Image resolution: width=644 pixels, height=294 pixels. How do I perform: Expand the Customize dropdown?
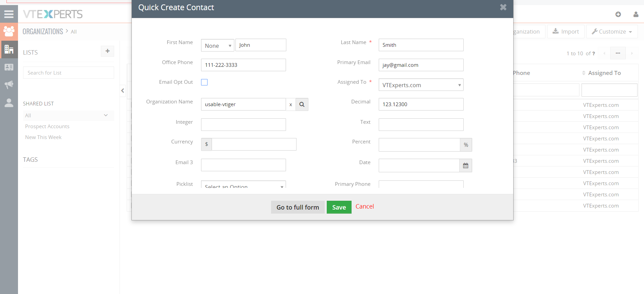point(612,32)
